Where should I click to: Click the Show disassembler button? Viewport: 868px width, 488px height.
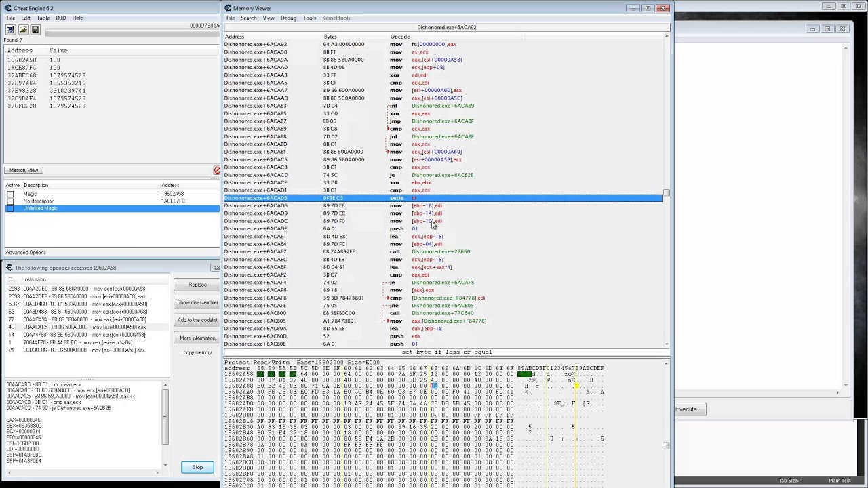point(197,302)
